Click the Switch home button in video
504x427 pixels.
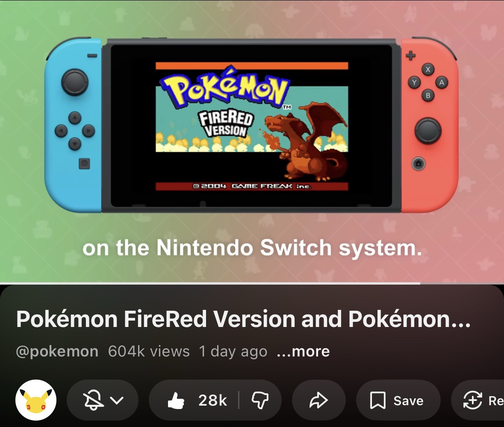[418, 164]
